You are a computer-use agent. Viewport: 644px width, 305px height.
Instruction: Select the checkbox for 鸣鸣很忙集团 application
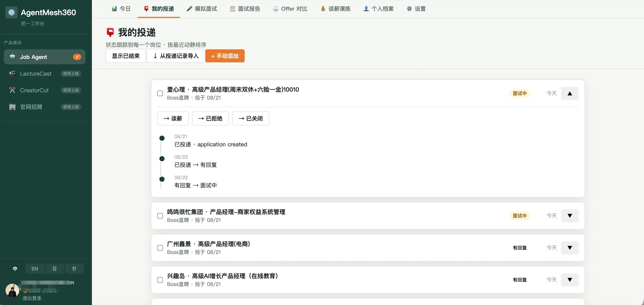click(160, 216)
